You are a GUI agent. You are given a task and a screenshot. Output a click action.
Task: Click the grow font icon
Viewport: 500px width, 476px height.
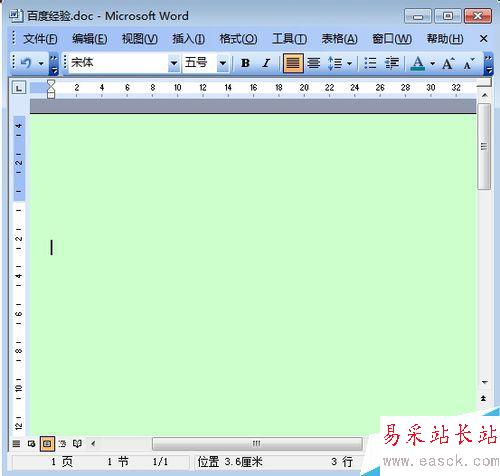pos(448,63)
